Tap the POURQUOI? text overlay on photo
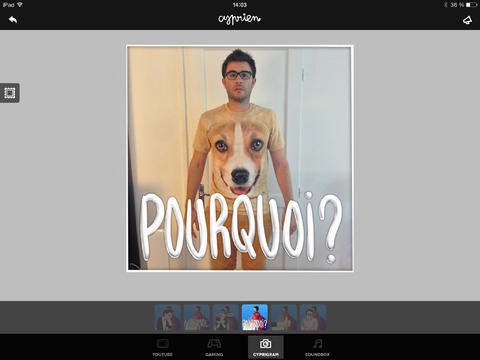 pyautogui.click(x=241, y=227)
